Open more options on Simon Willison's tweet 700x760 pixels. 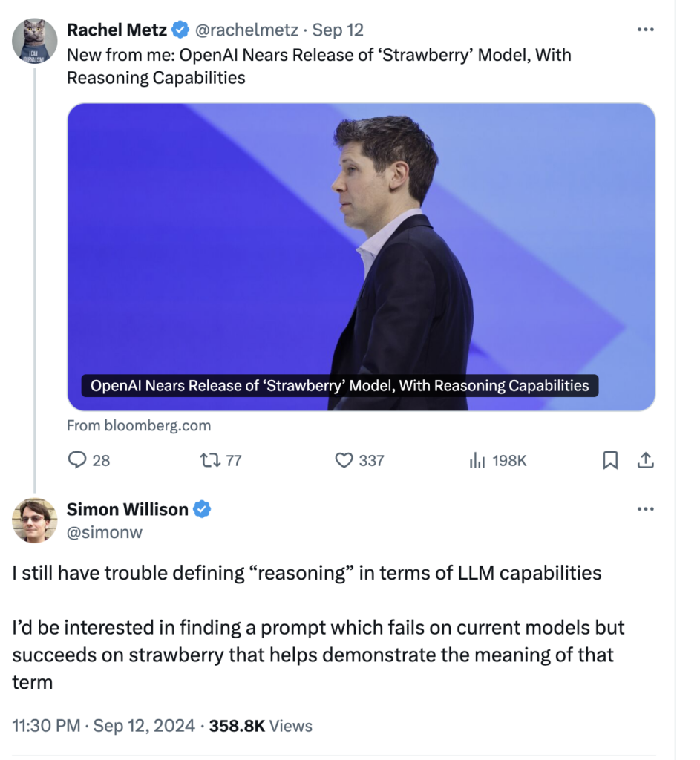[646, 509]
